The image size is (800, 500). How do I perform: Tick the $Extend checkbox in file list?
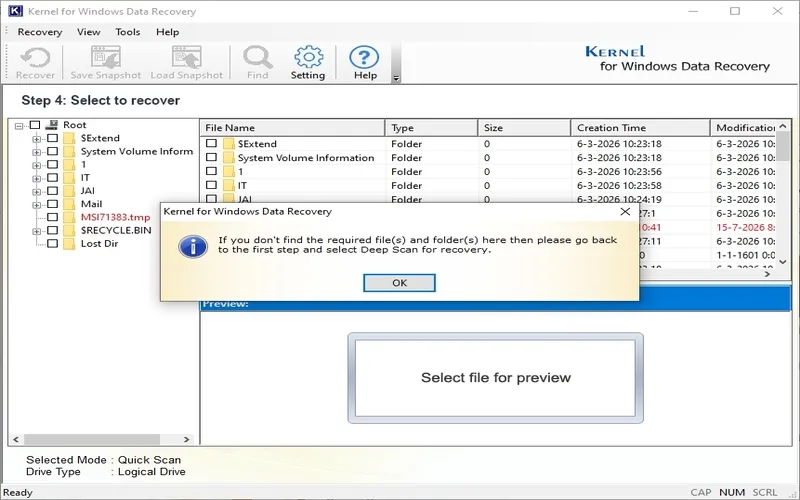[x=211, y=143]
